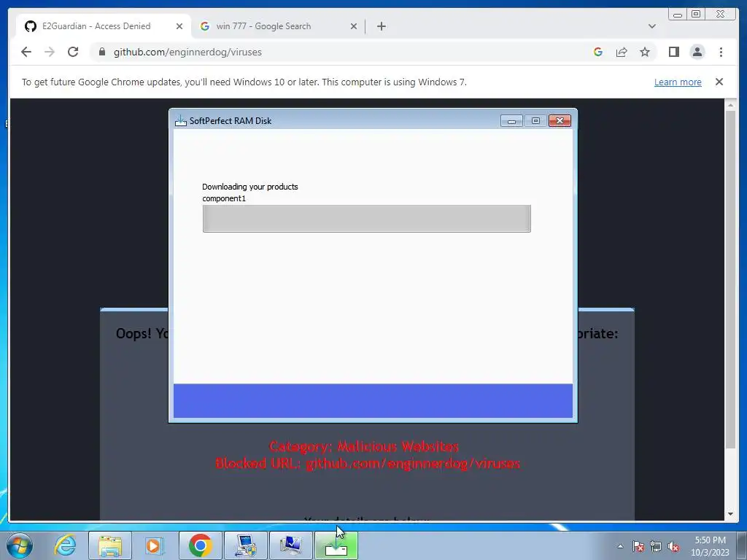Open Windows Media Player from taskbar
The image size is (747, 560).
click(x=155, y=545)
